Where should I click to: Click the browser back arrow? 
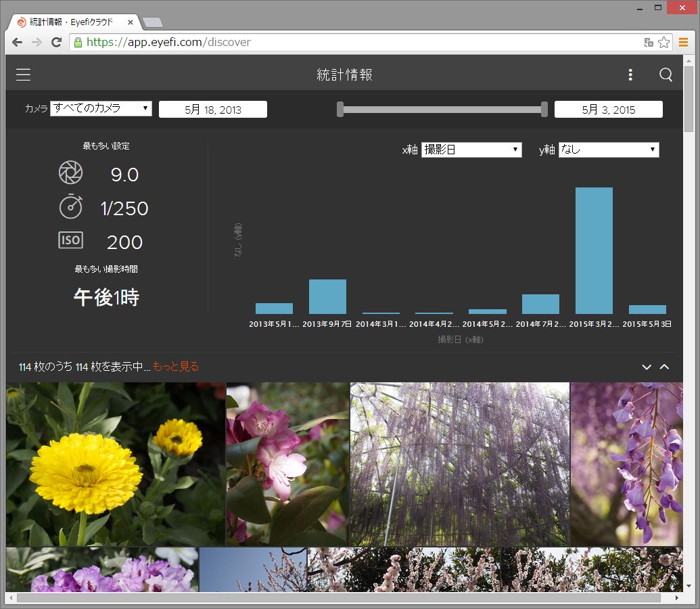(x=17, y=43)
